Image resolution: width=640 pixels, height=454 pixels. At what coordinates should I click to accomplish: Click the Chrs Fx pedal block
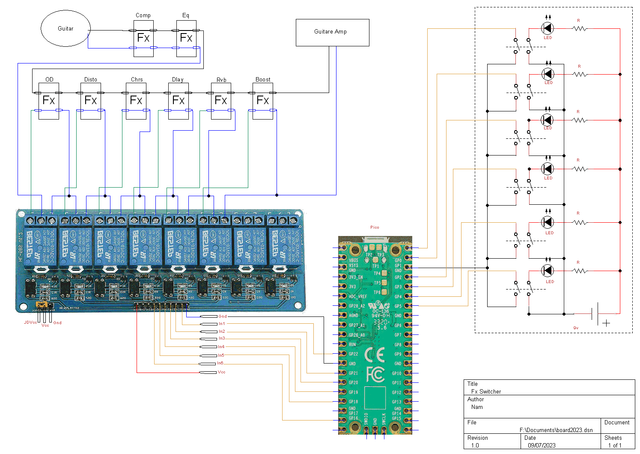coord(136,101)
